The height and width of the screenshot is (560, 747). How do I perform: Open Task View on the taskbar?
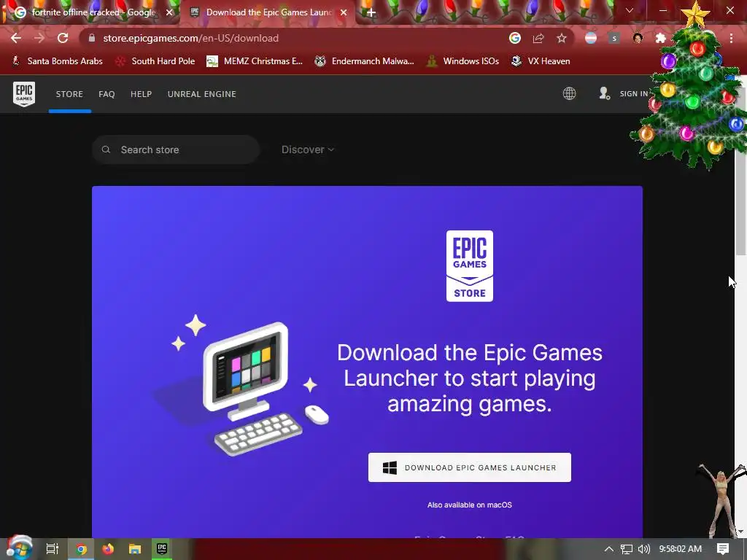point(53,548)
